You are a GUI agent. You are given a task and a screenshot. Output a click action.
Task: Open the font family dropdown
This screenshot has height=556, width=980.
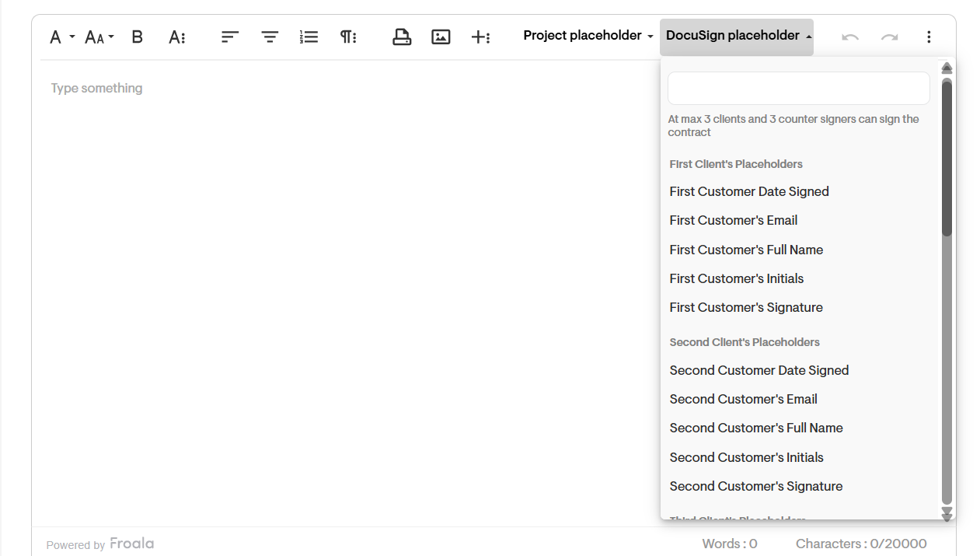point(61,37)
